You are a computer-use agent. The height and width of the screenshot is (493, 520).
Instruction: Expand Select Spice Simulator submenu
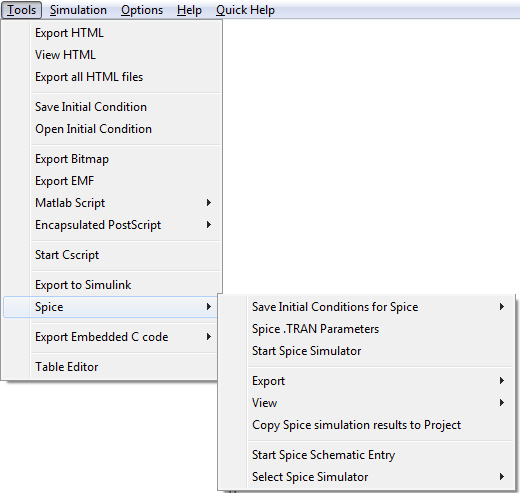pos(366,477)
